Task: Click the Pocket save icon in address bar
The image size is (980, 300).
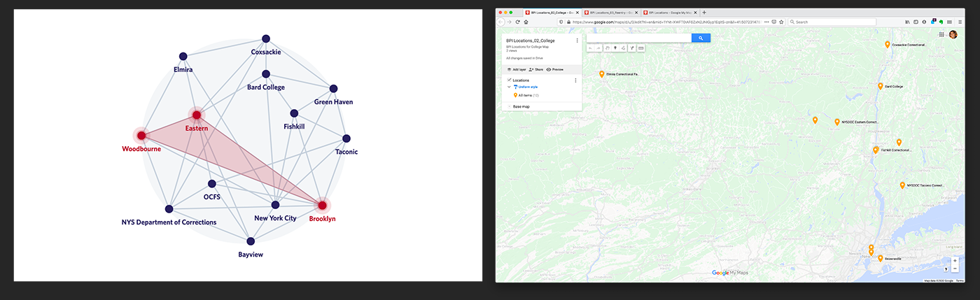Action: (x=773, y=22)
